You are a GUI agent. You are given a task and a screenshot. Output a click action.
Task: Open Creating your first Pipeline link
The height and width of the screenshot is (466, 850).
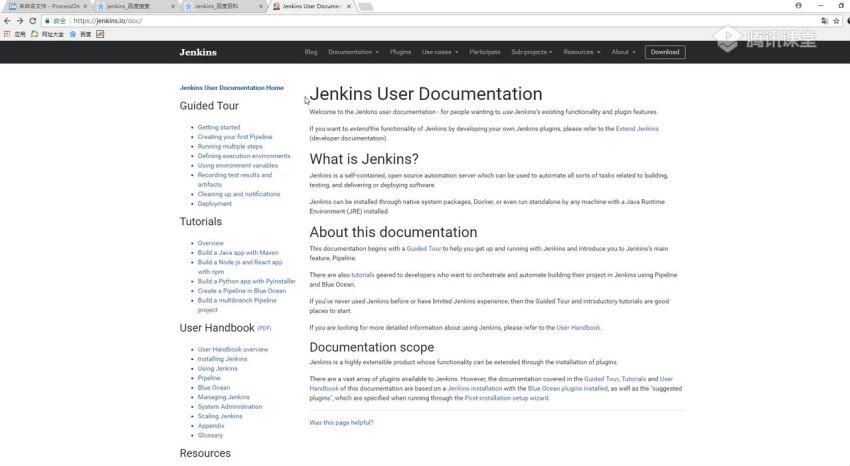tap(235, 137)
